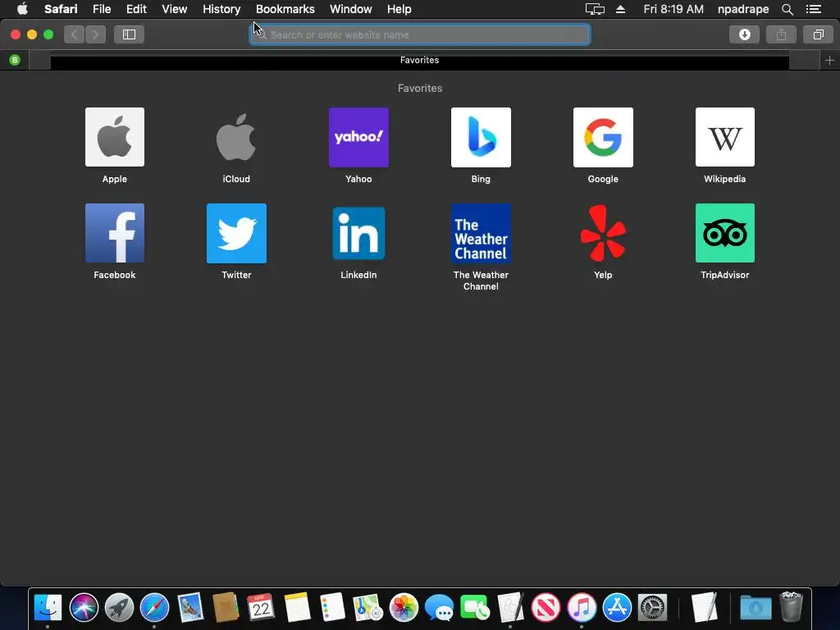840x630 pixels.
Task: Open App Store from the Dock
Action: tap(617, 608)
